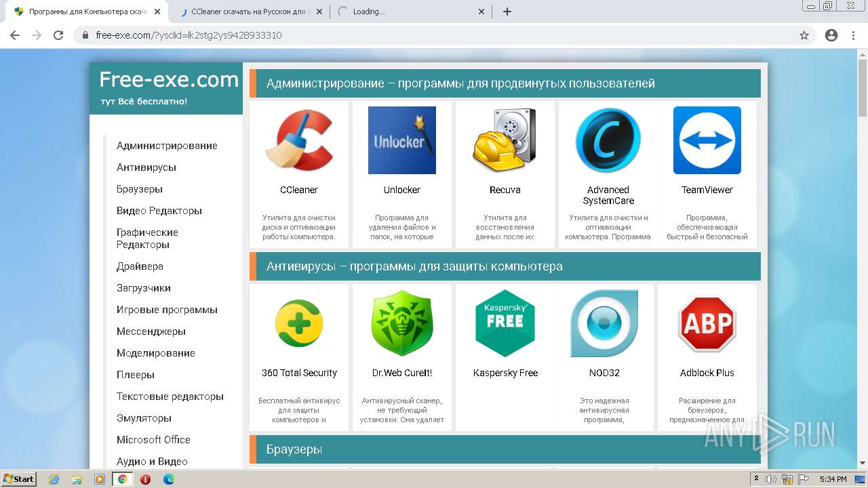The image size is (868, 488).
Task: Bookmark this page with the star
Action: 804,35
